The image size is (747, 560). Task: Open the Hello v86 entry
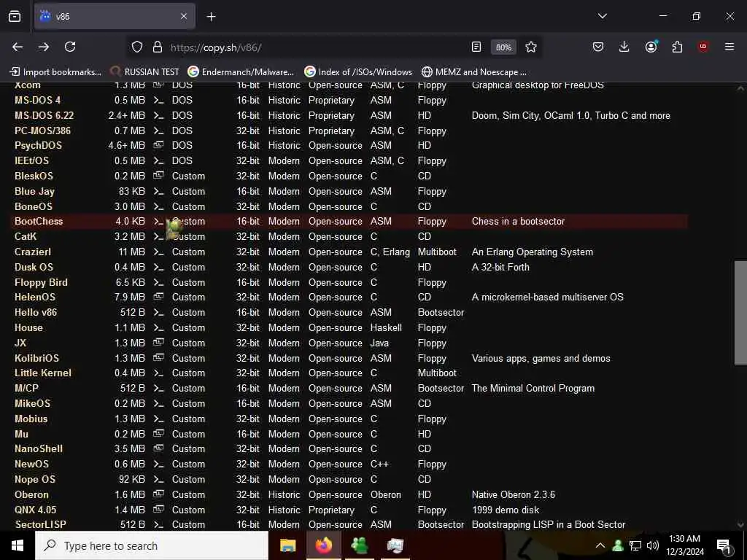pyautogui.click(x=36, y=312)
